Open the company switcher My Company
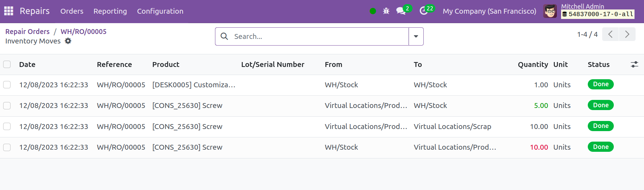The height and width of the screenshot is (190, 644). [489, 11]
